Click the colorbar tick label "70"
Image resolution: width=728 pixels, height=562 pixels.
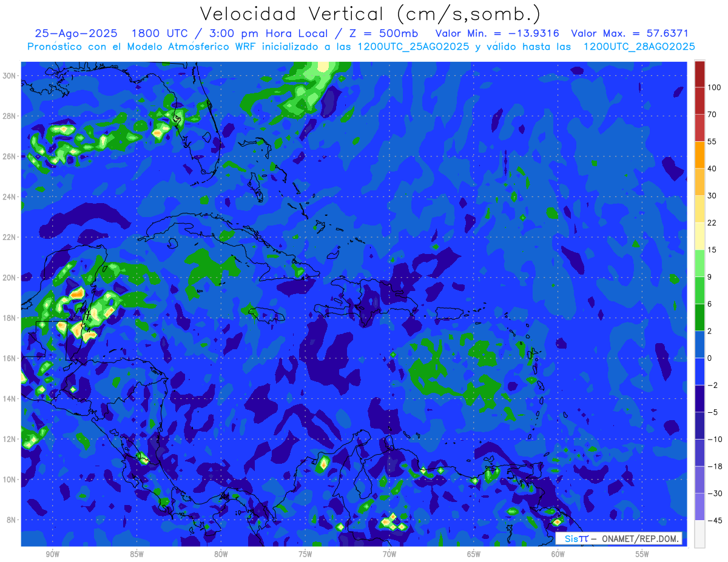[712, 115]
